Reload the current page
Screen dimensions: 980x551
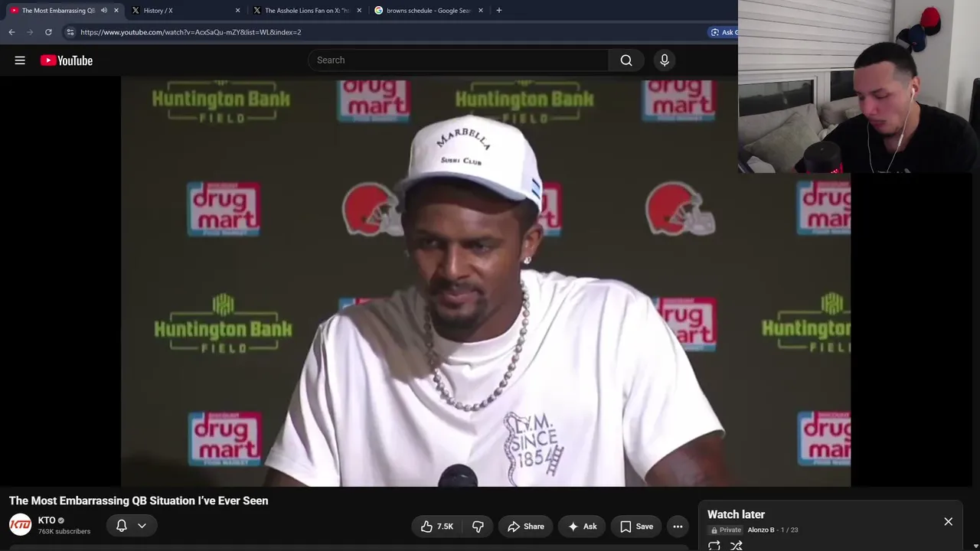coord(48,32)
